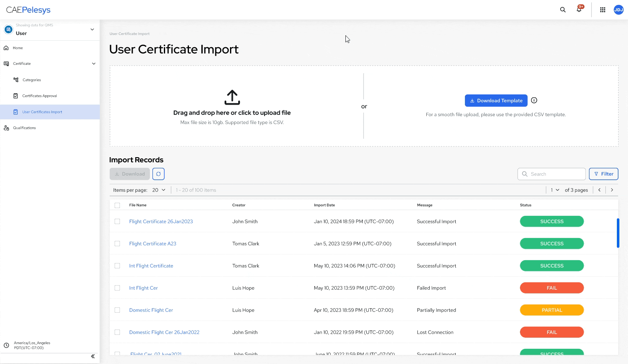Open the Categories menu item
628x364 pixels.
click(32, 80)
